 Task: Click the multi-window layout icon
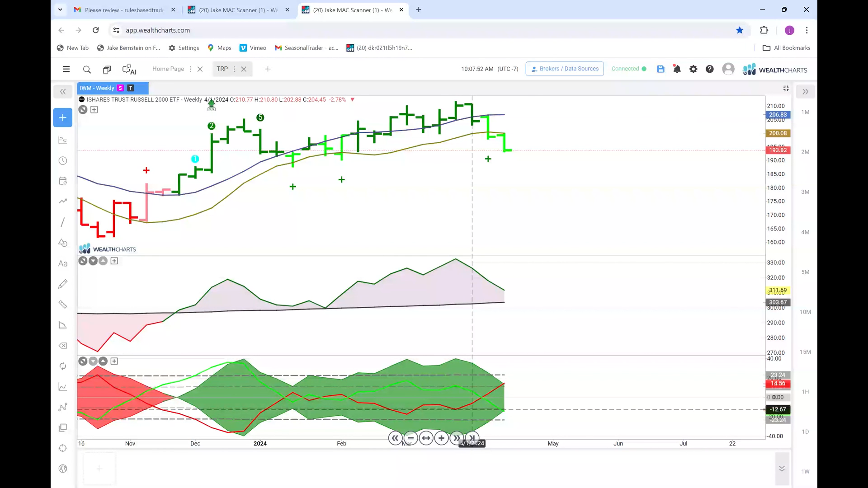[x=107, y=69]
